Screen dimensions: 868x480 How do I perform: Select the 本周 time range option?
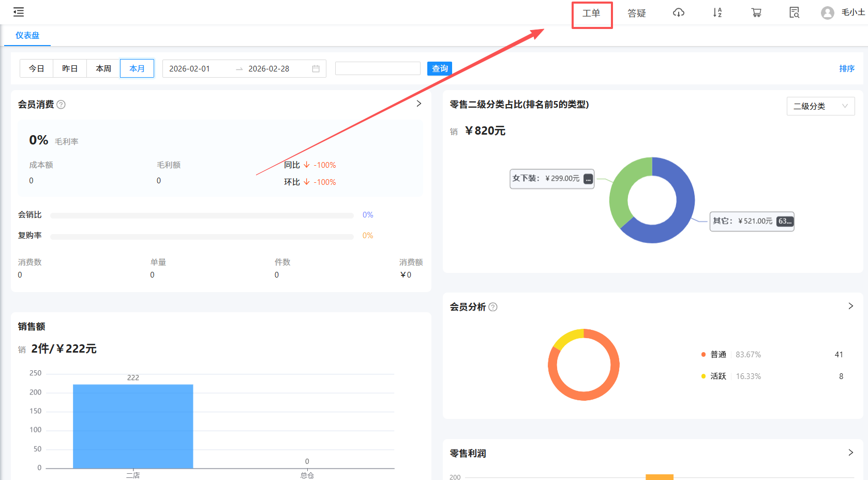103,68
